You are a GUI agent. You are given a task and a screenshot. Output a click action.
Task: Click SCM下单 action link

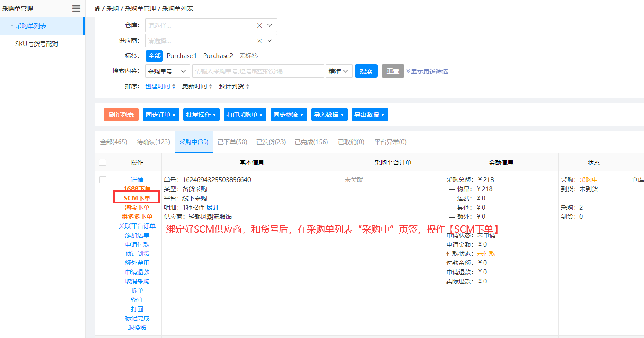click(137, 198)
